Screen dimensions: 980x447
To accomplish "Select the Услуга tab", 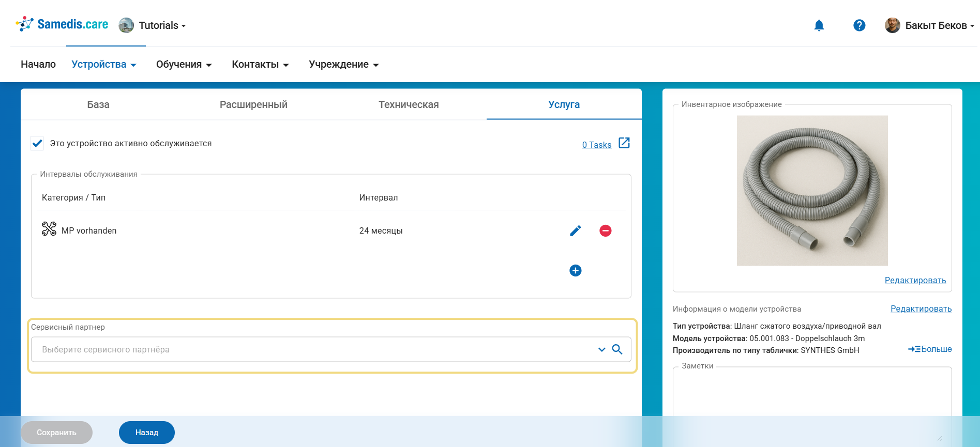I will click(564, 104).
